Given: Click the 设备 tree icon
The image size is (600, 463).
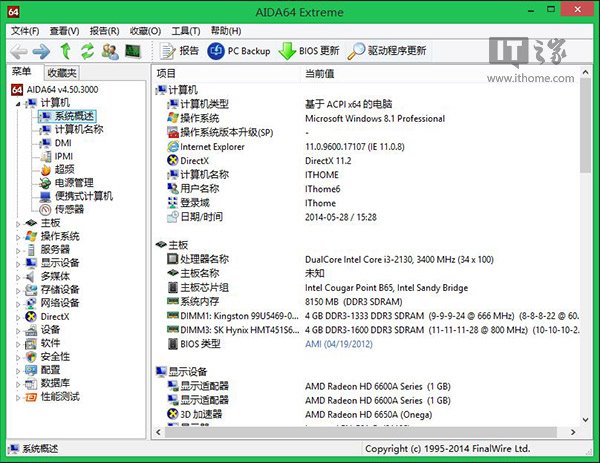Looking at the screenshot, I should point(31,330).
